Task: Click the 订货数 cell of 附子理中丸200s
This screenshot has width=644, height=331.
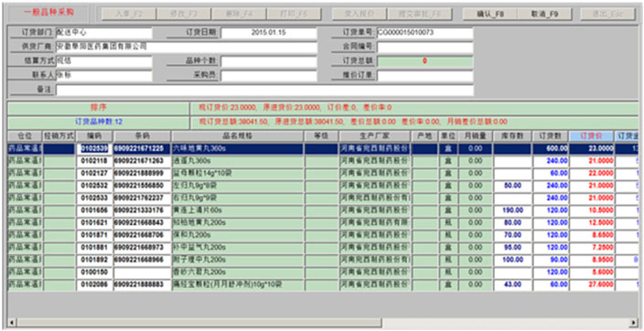Action: [551, 260]
